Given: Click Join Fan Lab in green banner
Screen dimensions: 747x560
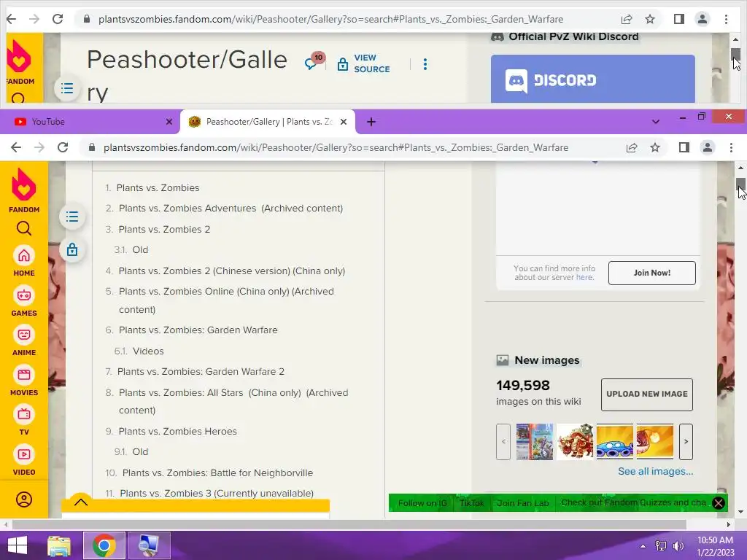Looking at the screenshot, I should [522, 503].
